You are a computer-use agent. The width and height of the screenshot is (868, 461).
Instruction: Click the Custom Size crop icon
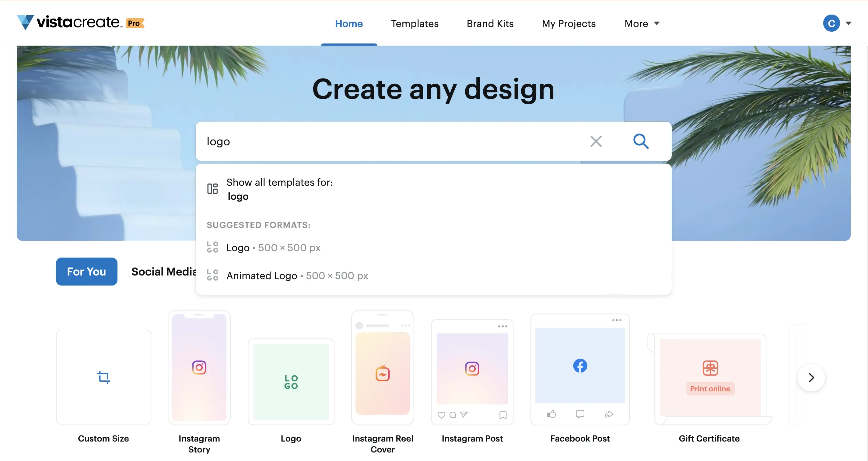pyautogui.click(x=103, y=377)
